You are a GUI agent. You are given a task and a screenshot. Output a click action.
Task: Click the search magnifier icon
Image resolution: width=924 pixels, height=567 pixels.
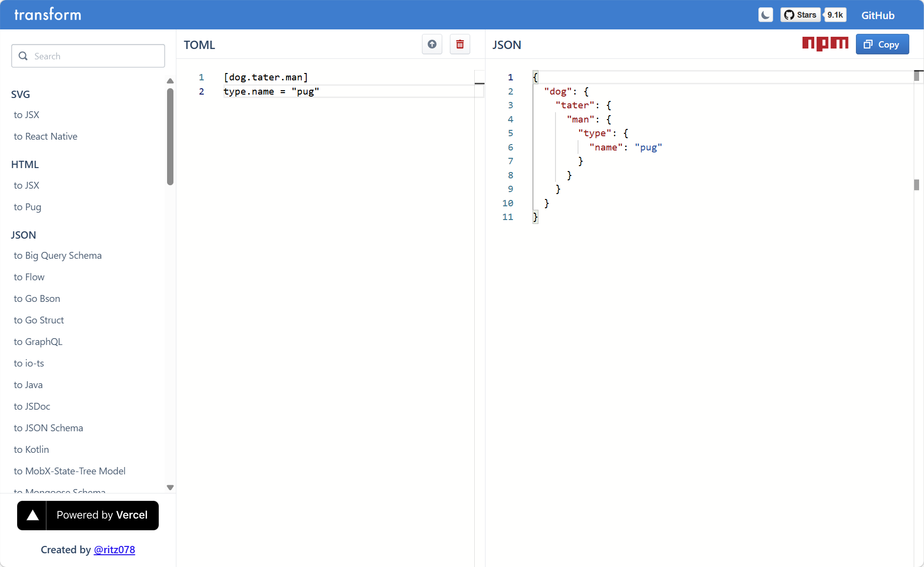pos(23,56)
